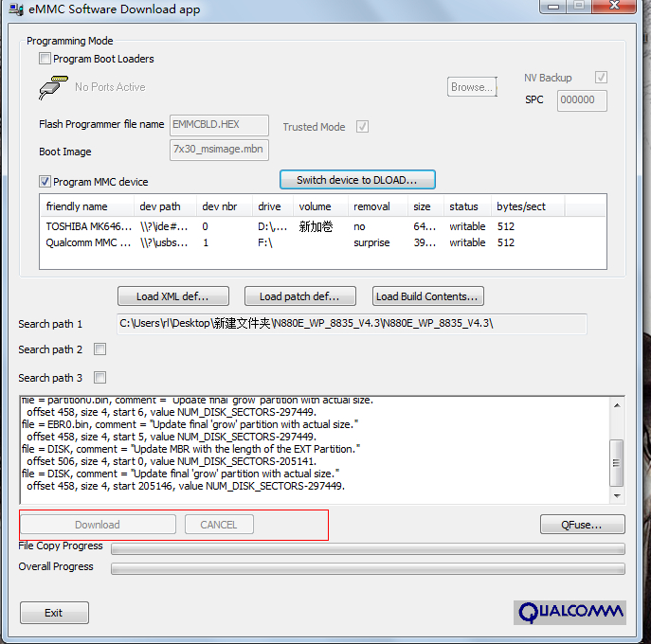
Task: Click log line mentioning EBR0.bin
Action: click(x=190, y=424)
